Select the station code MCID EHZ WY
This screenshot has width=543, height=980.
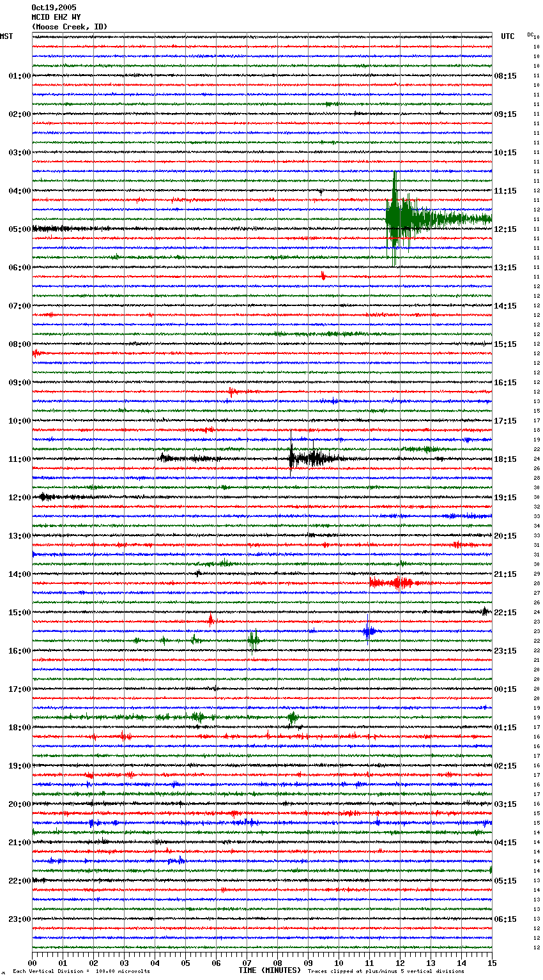coord(56,17)
